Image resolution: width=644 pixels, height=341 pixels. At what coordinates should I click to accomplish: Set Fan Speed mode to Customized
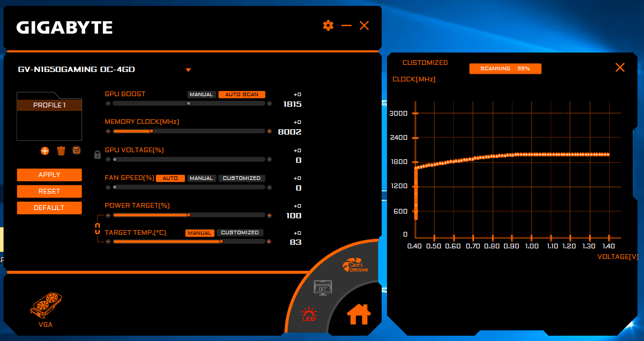[241, 178]
